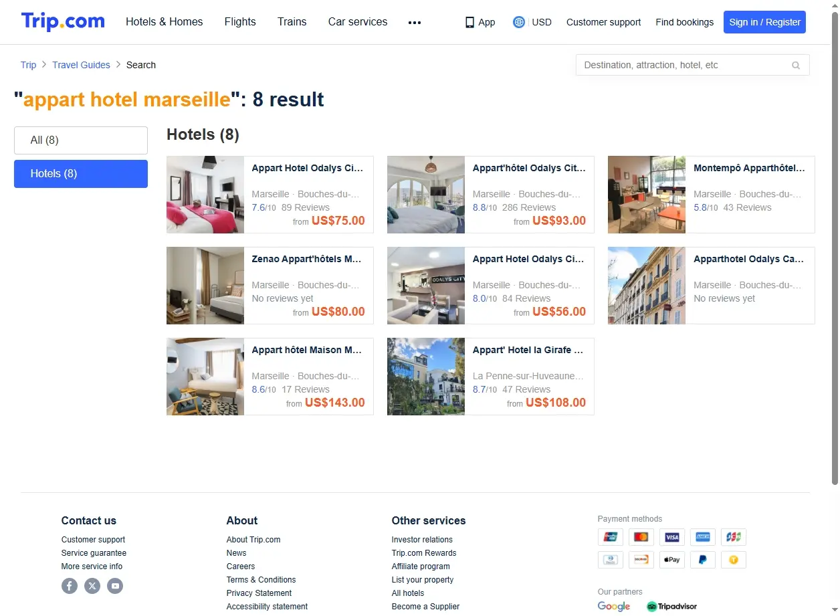Click the Trip.com logo
The width and height of the screenshot is (840, 616).
point(63,21)
